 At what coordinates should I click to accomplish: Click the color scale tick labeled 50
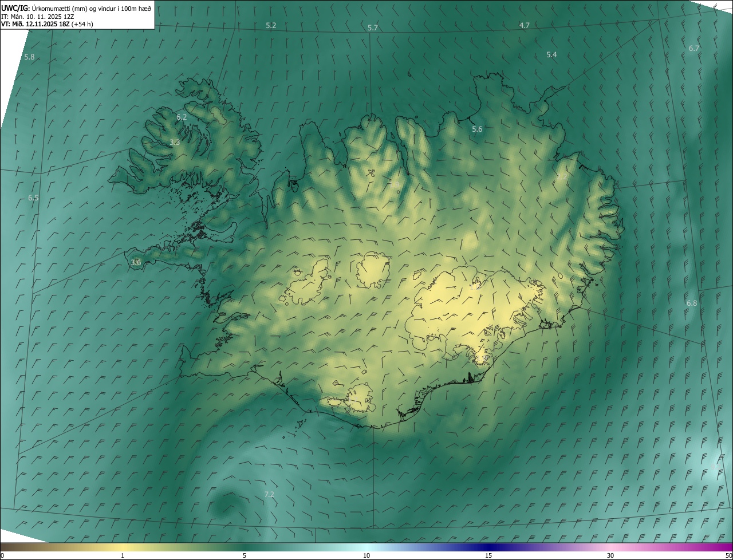click(728, 556)
